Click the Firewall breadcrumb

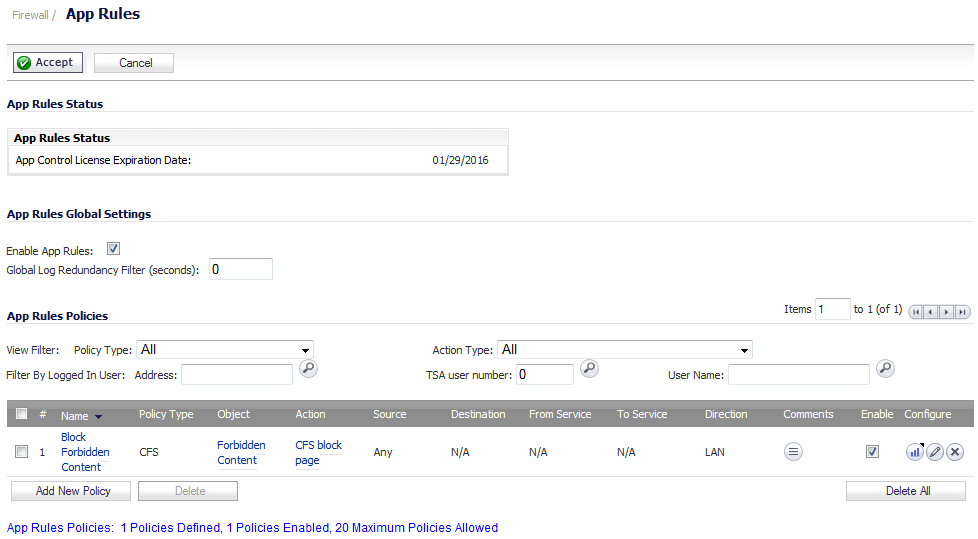click(30, 15)
